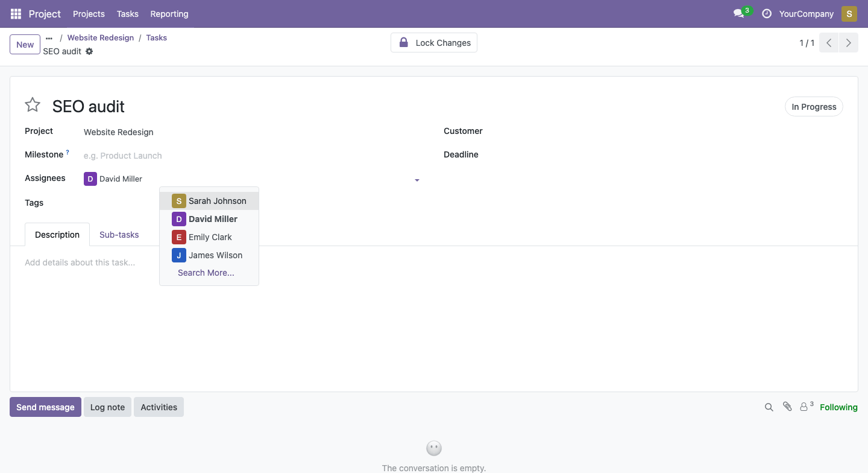
Task: Click the Project app title
Action: pos(45,14)
